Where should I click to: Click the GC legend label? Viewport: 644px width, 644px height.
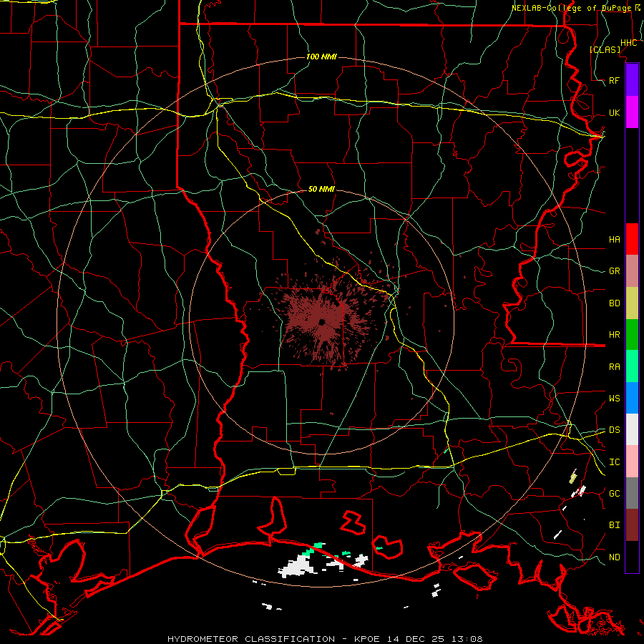pos(614,493)
